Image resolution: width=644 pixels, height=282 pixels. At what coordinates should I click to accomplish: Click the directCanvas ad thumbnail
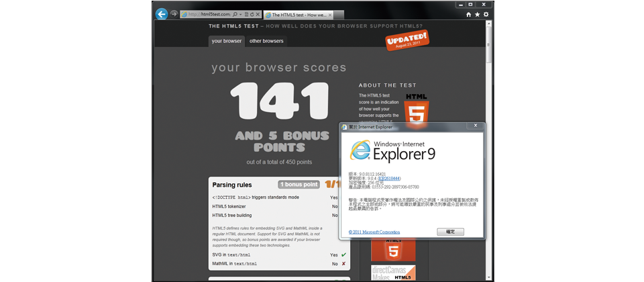click(393, 273)
